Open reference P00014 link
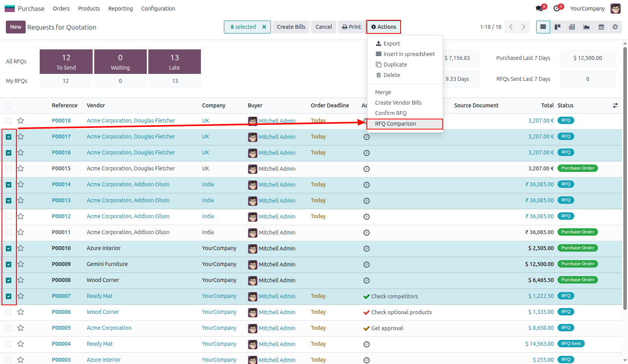 (x=61, y=184)
